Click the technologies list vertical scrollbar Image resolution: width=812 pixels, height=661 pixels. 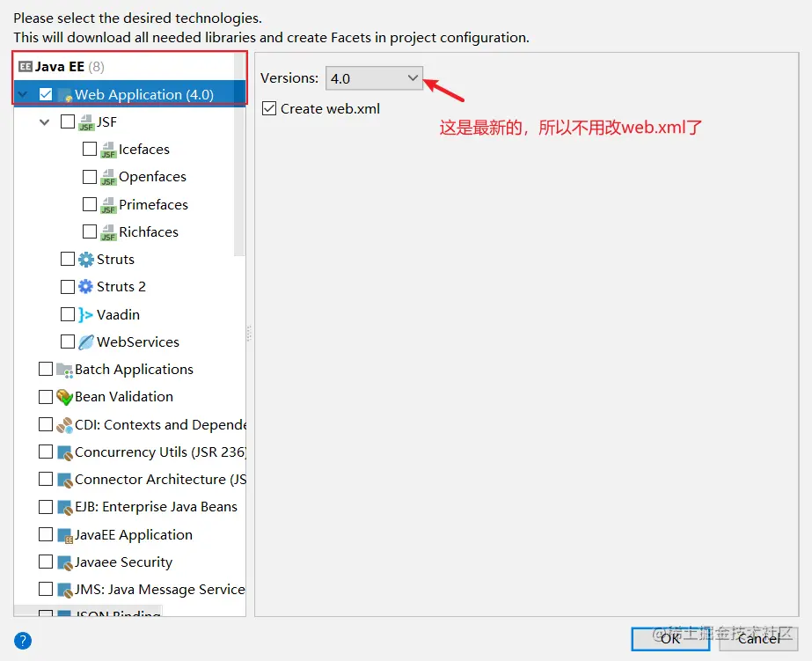tap(239, 154)
